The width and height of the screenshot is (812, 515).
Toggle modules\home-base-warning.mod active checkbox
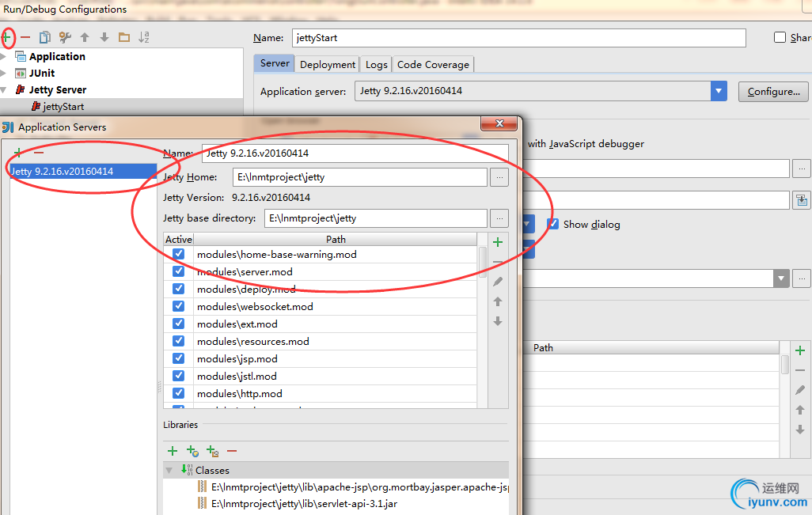point(179,254)
